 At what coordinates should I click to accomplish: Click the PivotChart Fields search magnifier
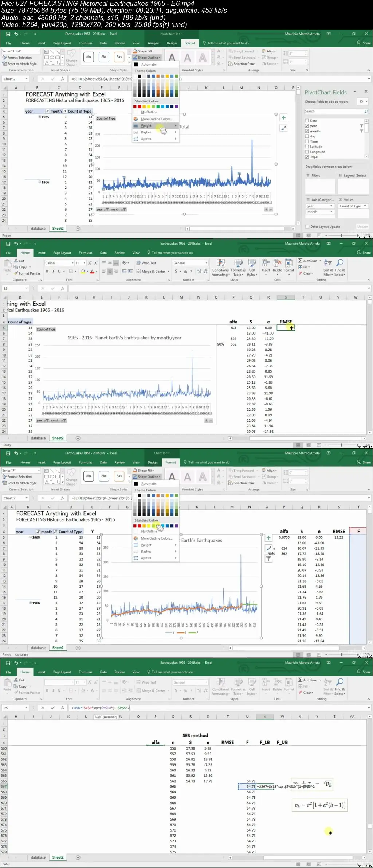(366, 112)
